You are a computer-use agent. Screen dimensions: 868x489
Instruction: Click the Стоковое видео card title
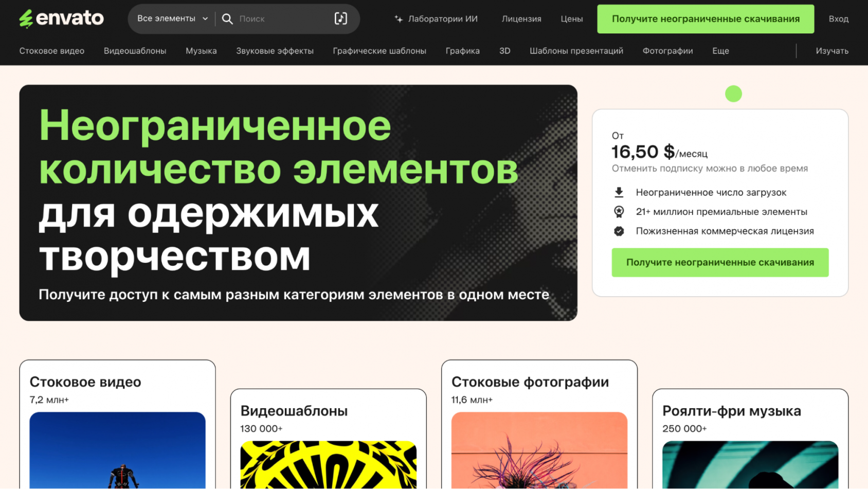coord(85,382)
